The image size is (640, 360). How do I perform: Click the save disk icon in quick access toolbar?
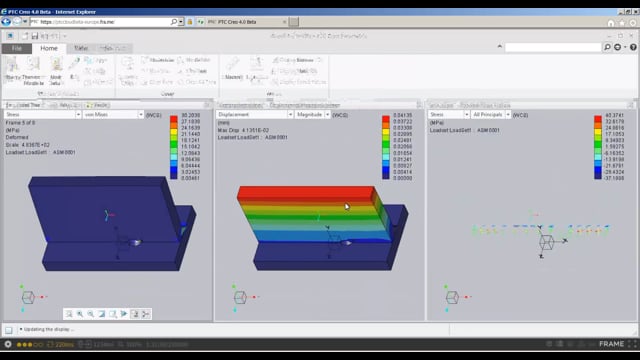pos(35,36)
